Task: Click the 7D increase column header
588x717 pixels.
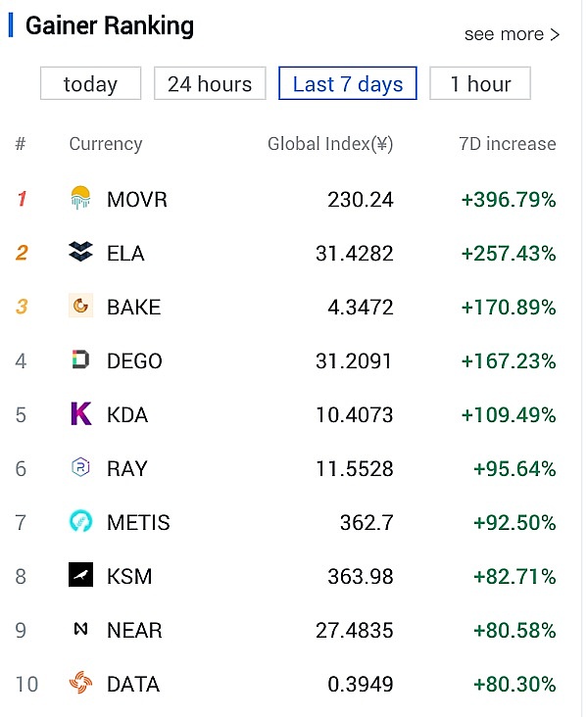Action: [507, 144]
